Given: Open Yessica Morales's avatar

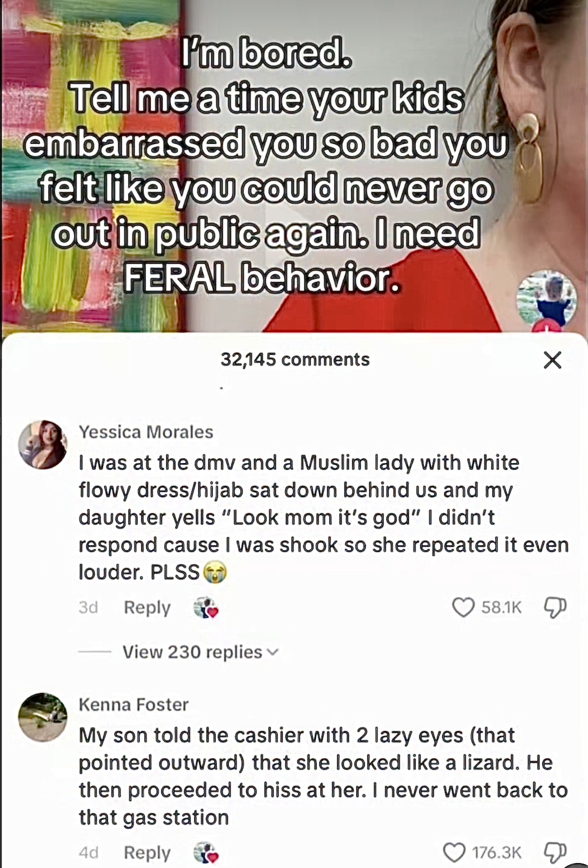Looking at the screenshot, I should pos(43,445).
